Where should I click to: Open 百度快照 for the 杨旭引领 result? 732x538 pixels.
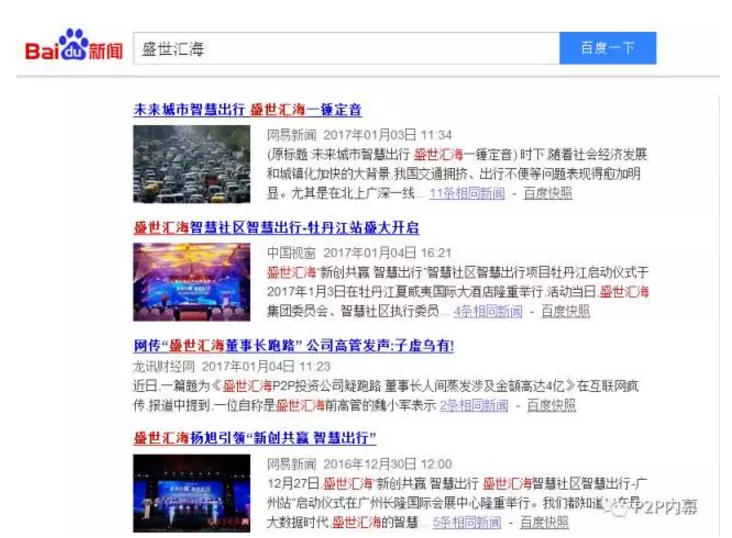(x=544, y=522)
